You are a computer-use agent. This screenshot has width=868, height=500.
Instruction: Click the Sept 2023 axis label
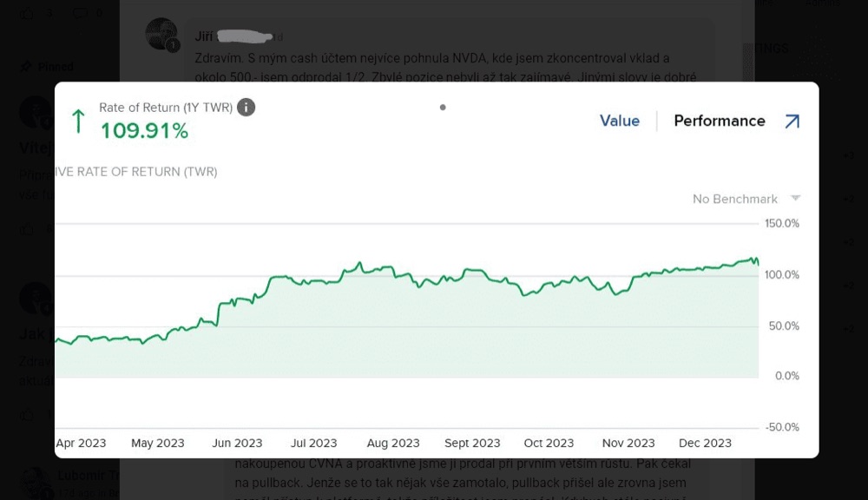tap(472, 443)
